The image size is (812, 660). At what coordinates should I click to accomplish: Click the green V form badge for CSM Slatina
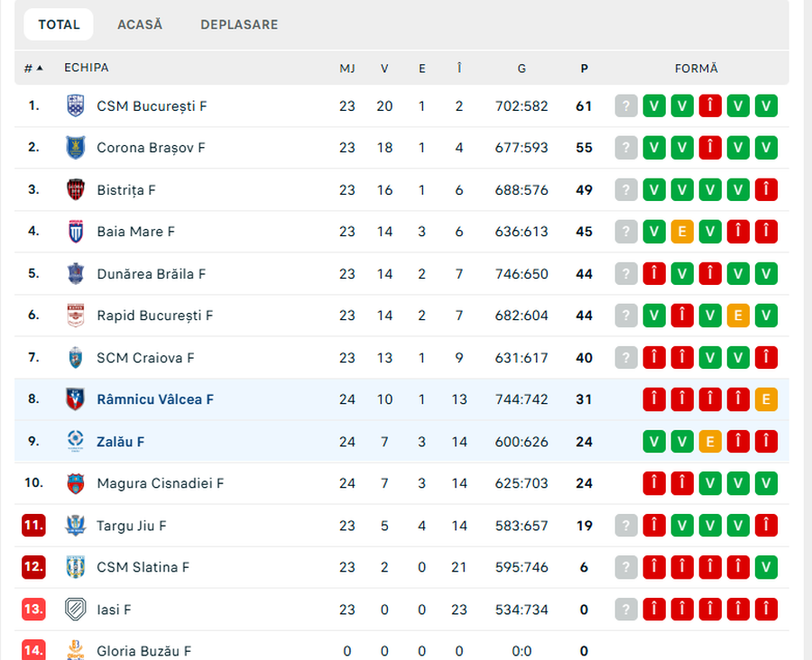point(766,567)
